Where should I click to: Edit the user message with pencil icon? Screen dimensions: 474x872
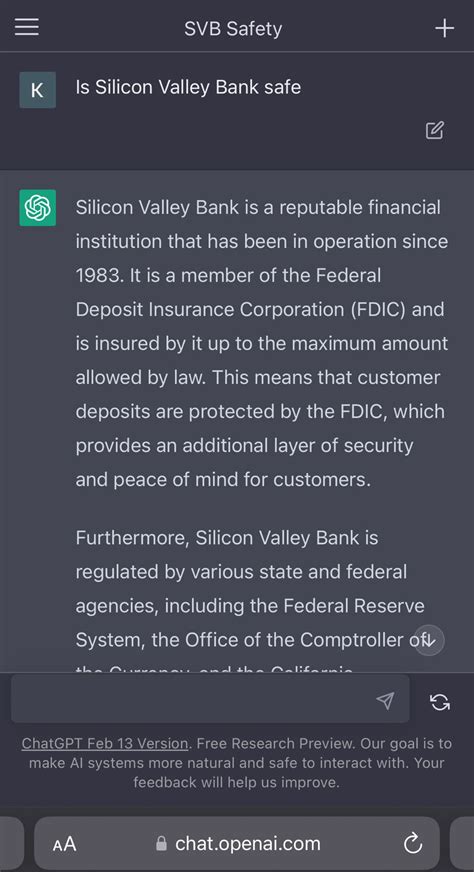coord(434,130)
